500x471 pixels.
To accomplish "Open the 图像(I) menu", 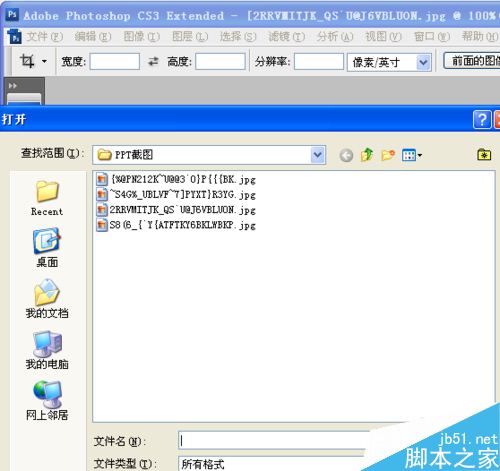I will click(141, 36).
